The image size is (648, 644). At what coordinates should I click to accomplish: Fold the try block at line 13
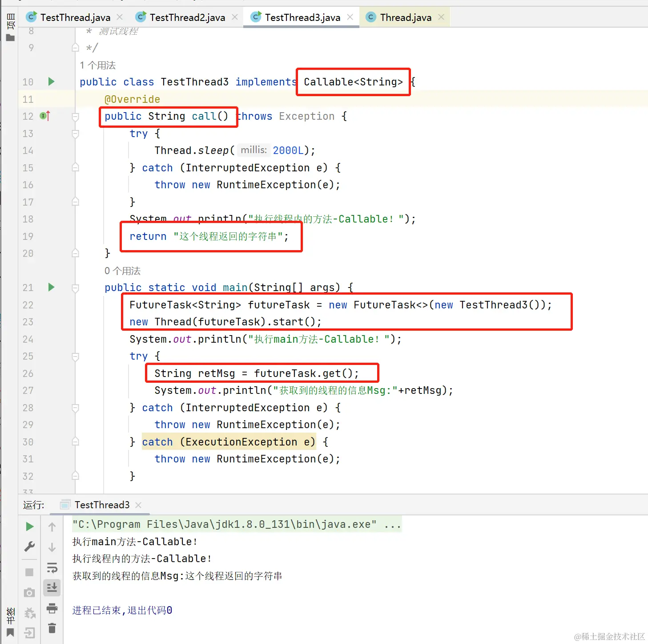(x=76, y=134)
